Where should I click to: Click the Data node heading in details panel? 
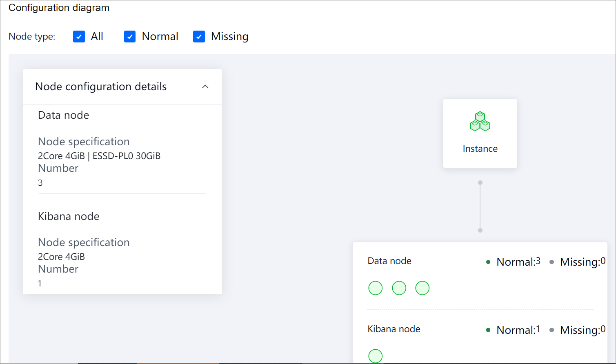click(64, 115)
